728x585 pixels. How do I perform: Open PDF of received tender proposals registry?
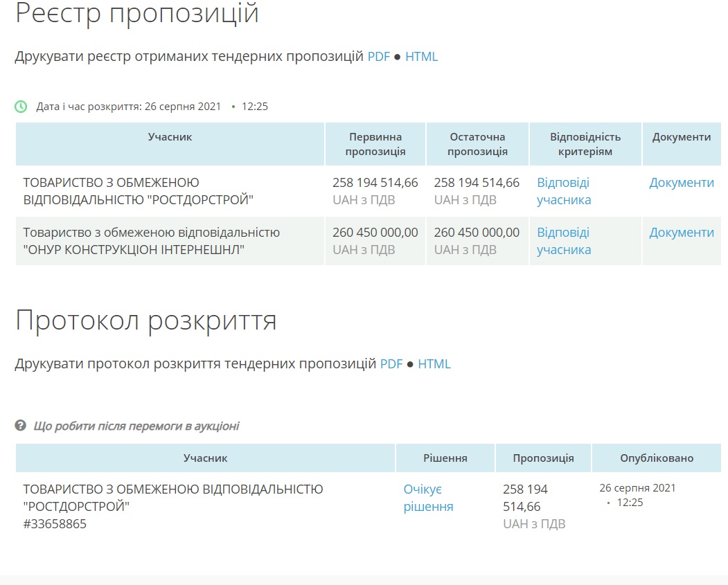pos(378,57)
